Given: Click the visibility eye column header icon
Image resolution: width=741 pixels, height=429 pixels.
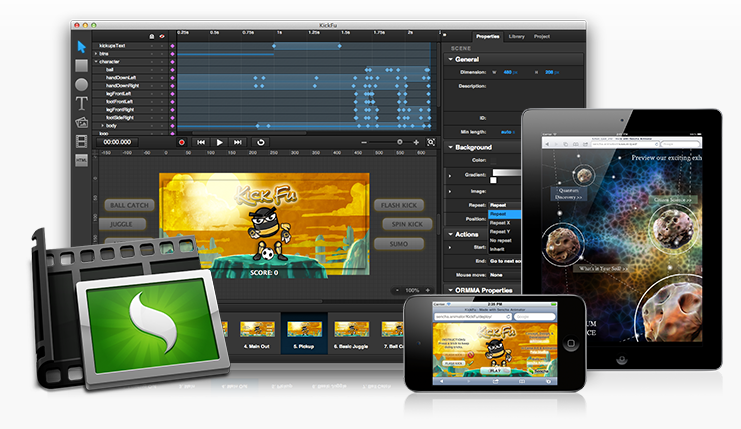Looking at the screenshot, I should point(162,36).
